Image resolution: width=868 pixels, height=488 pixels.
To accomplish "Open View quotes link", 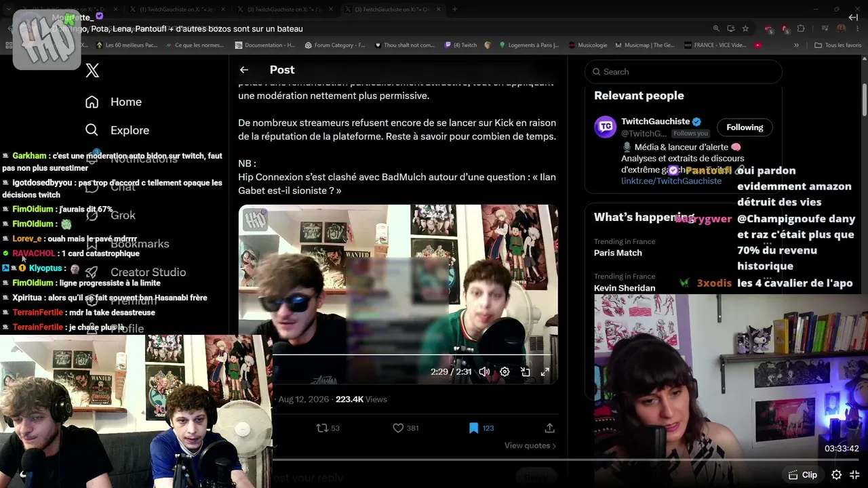I will pyautogui.click(x=530, y=446).
